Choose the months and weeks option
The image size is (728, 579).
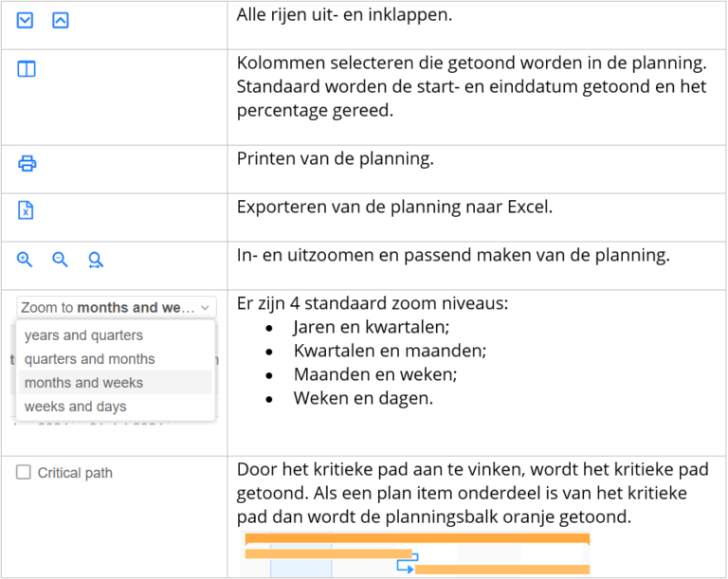coord(83,383)
